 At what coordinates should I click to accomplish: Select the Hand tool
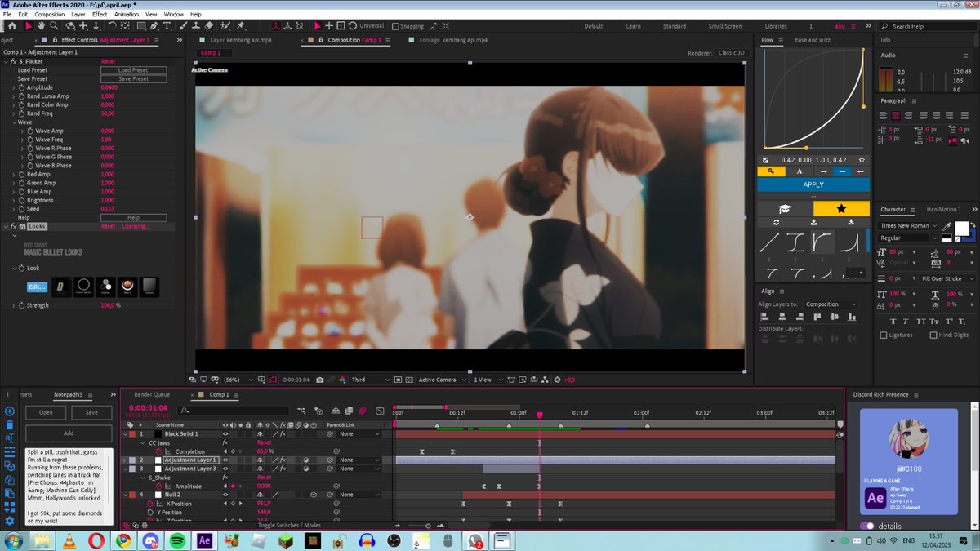click(41, 26)
